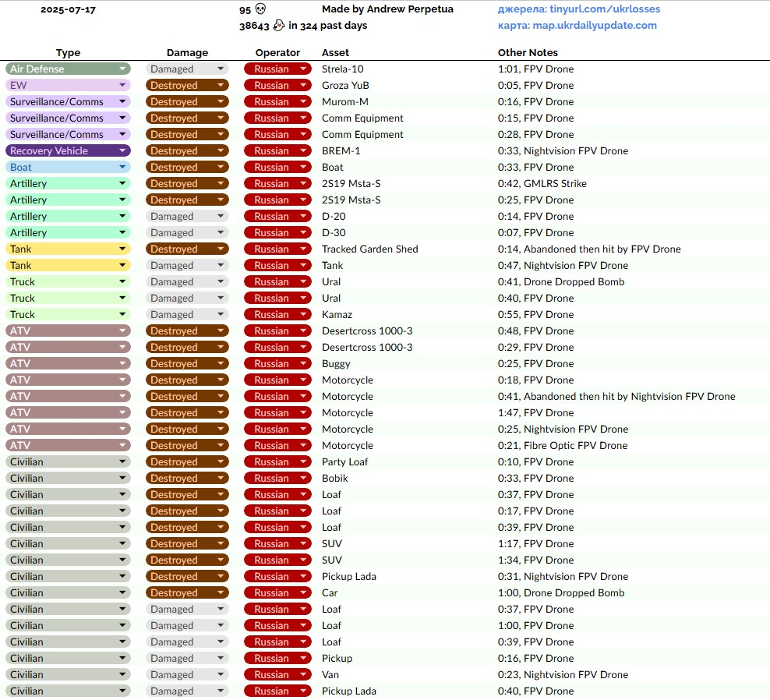Viewport: 770px width, 700px height.
Task: Open Damage dropdown for Bobik row
Action: (187, 478)
